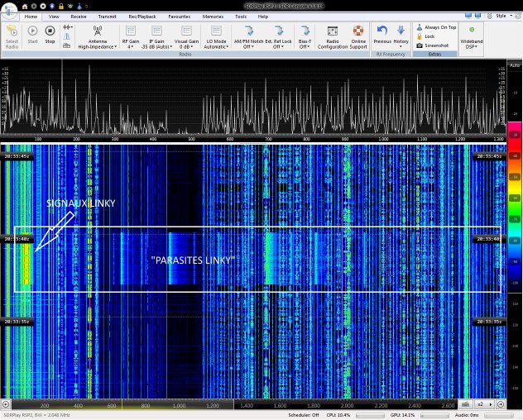Click the Auto button above the colour scale
Screen dimensions: 523x420
point(515,65)
